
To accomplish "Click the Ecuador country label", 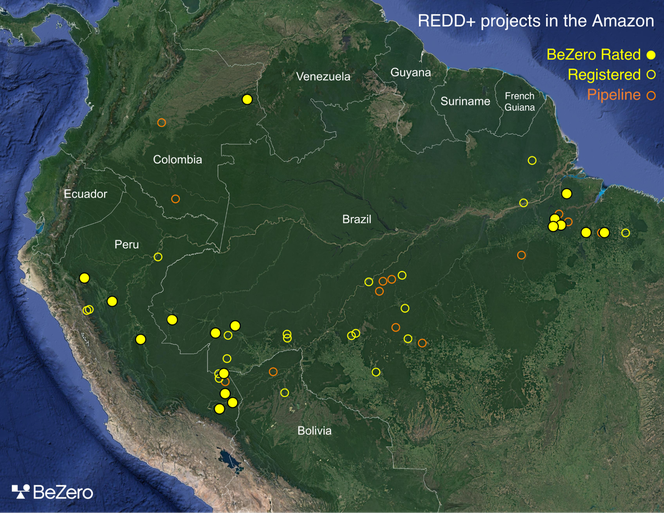I will (85, 194).
